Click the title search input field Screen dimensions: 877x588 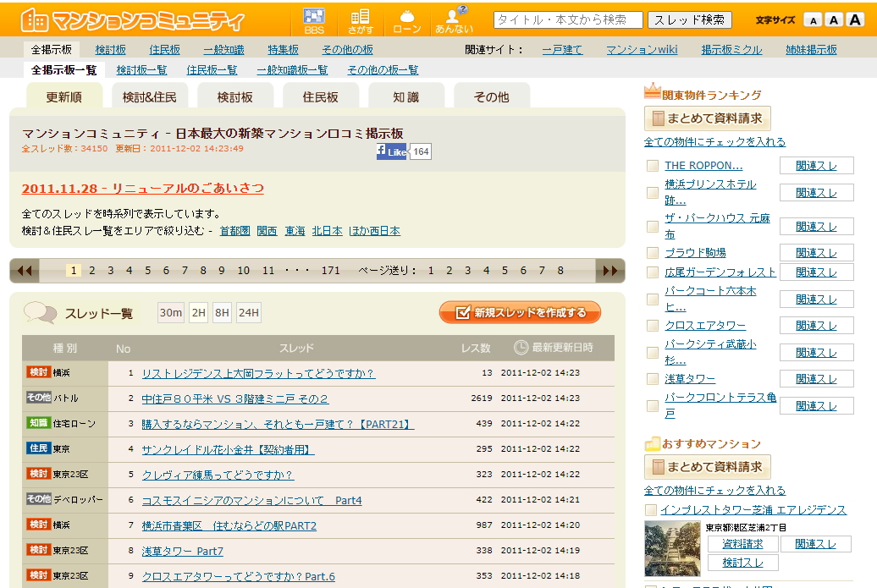(568, 19)
